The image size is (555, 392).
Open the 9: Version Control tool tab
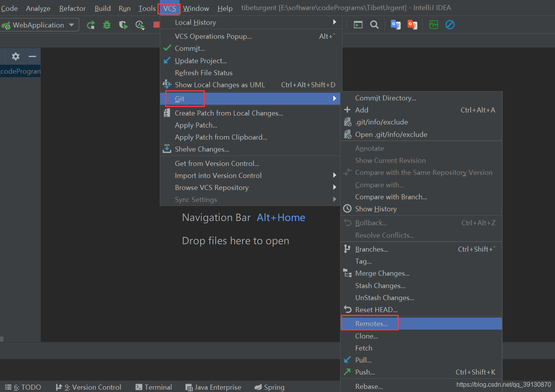[x=88, y=387]
